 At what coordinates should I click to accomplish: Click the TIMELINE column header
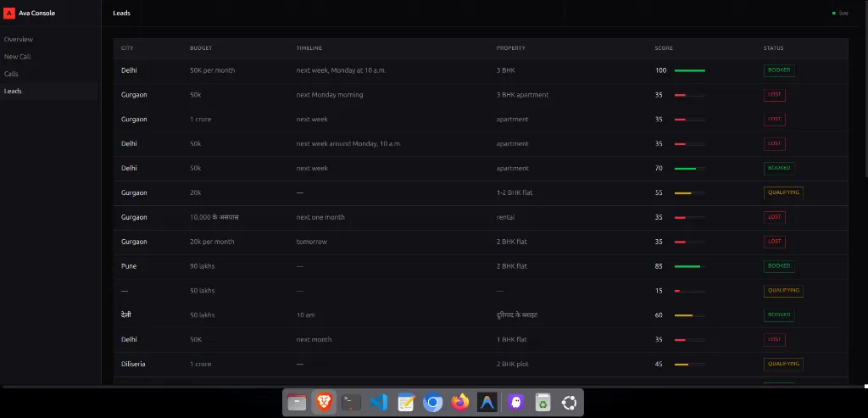coord(309,48)
